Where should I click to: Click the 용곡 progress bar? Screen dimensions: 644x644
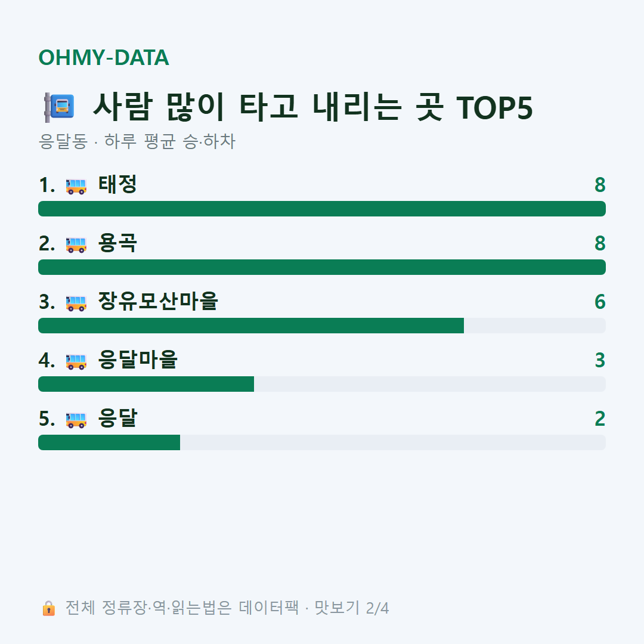click(x=322, y=267)
